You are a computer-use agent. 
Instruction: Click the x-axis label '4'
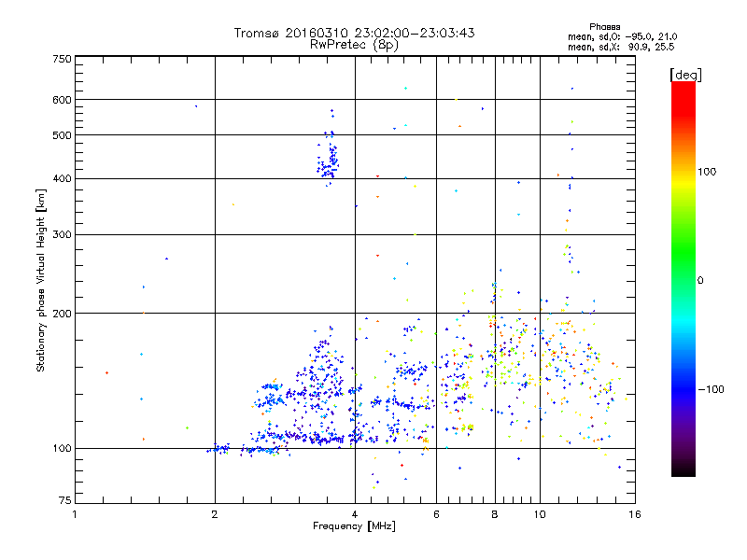pos(355,514)
